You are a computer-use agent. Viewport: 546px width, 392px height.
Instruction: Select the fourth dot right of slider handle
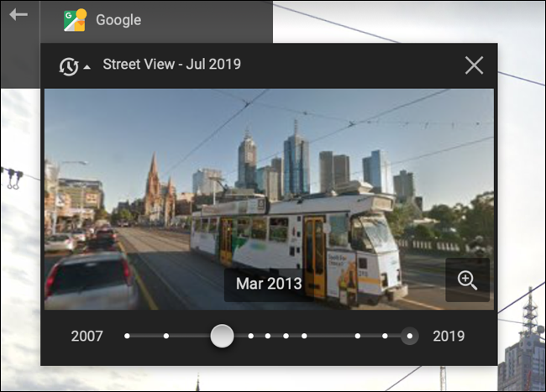(304, 336)
